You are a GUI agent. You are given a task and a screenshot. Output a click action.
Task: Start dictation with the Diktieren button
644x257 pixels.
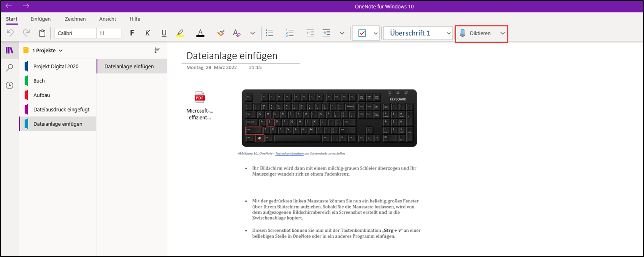(x=475, y=33)
